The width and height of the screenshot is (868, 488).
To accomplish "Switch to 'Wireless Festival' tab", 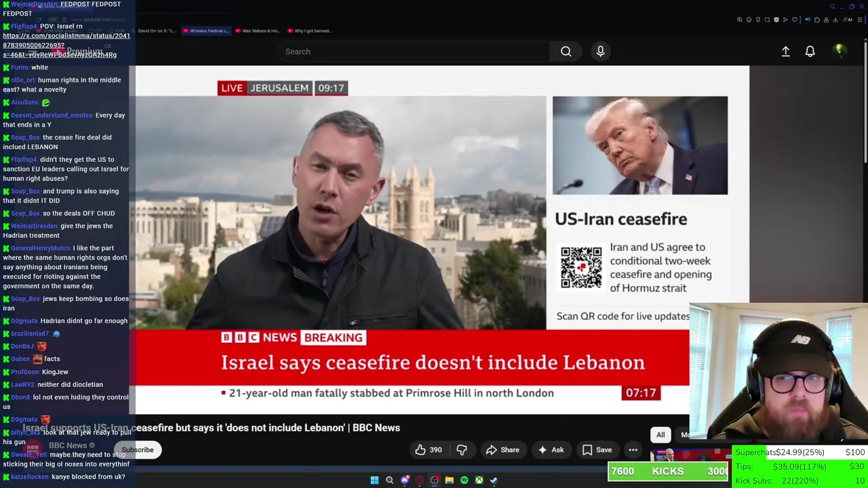I will (206, 30).
